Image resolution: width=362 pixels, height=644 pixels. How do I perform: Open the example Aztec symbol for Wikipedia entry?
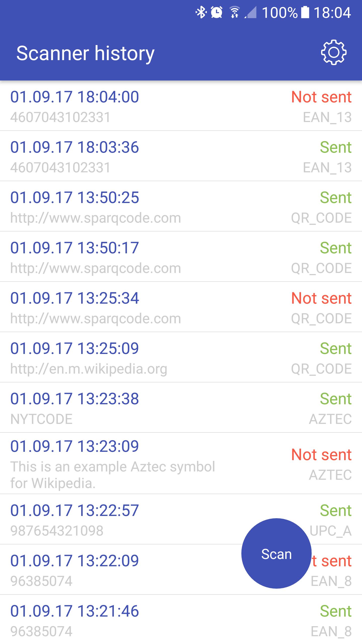(x=181, y=463)
